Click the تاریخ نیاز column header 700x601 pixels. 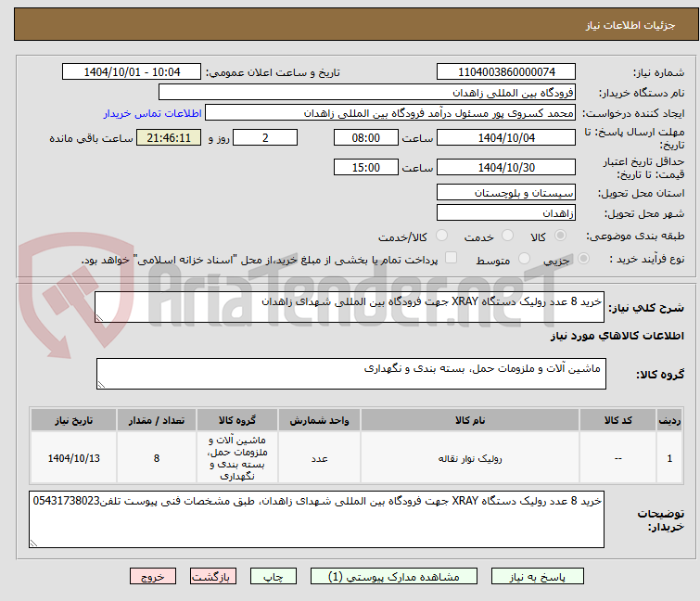[x=73, y=420]
